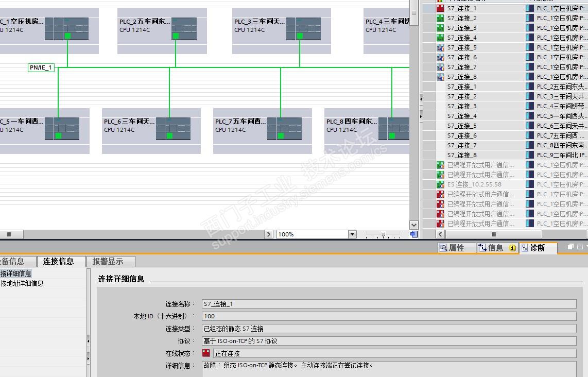This screenshot has width=588, height=377.
Task: Select row S7_连接_1 with PLC_2五车间东头 endpoint
Action: point(505,87)
